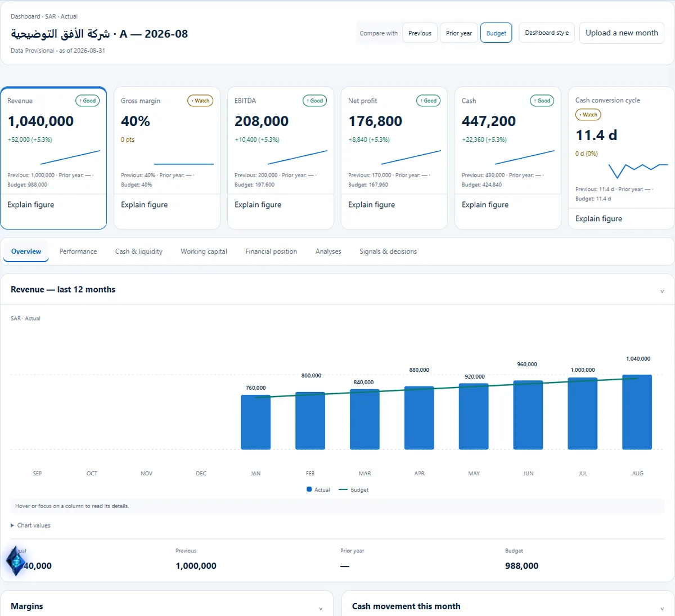
Task: Explain figure for Gross margin
Action: [x=145, y=205]
